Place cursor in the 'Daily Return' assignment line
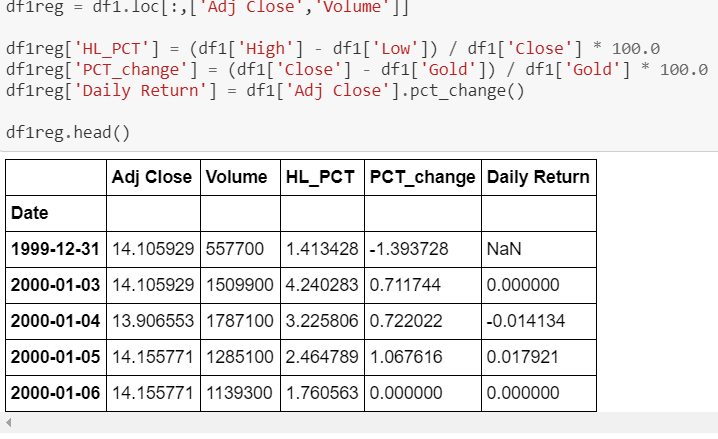Screen dimensions: 718x439 click(265, 91)
